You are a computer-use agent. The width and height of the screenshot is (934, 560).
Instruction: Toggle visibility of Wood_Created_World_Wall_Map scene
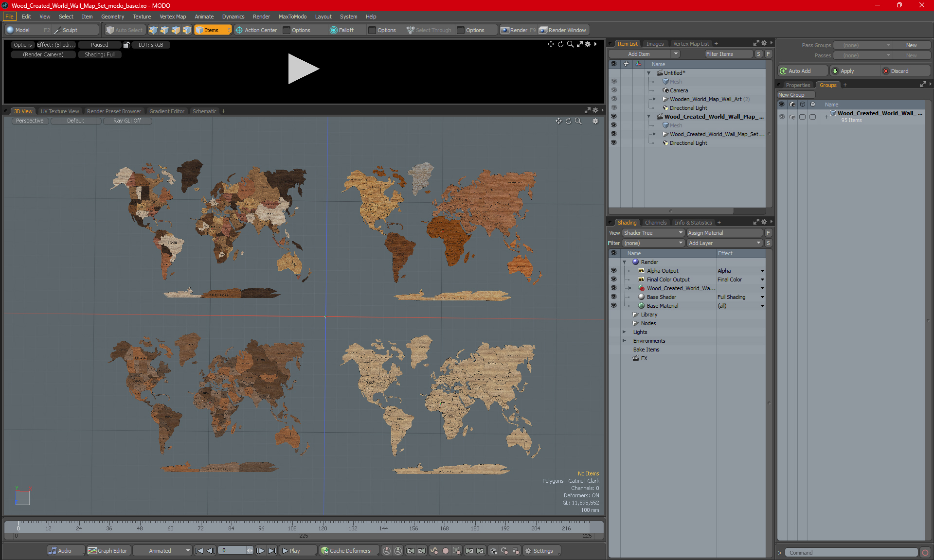click(x=614, y=117)
